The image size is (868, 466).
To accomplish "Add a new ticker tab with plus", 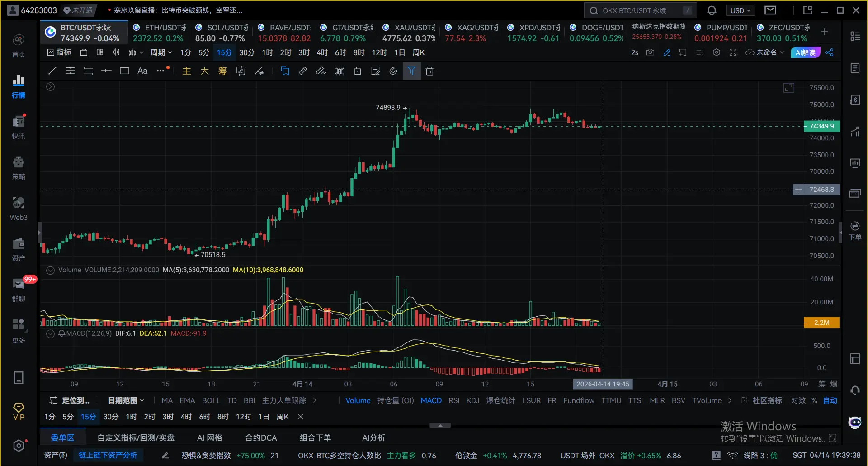I will tap(825, 32).
